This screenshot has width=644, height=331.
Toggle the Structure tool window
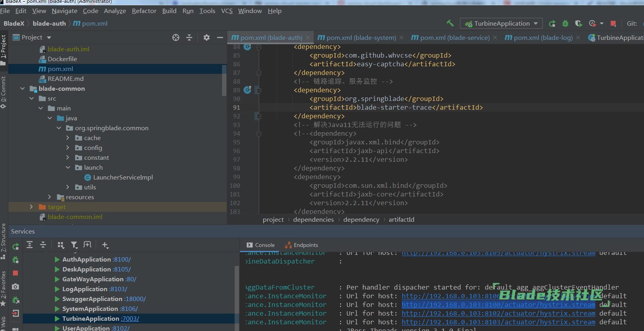click(4, 241)
